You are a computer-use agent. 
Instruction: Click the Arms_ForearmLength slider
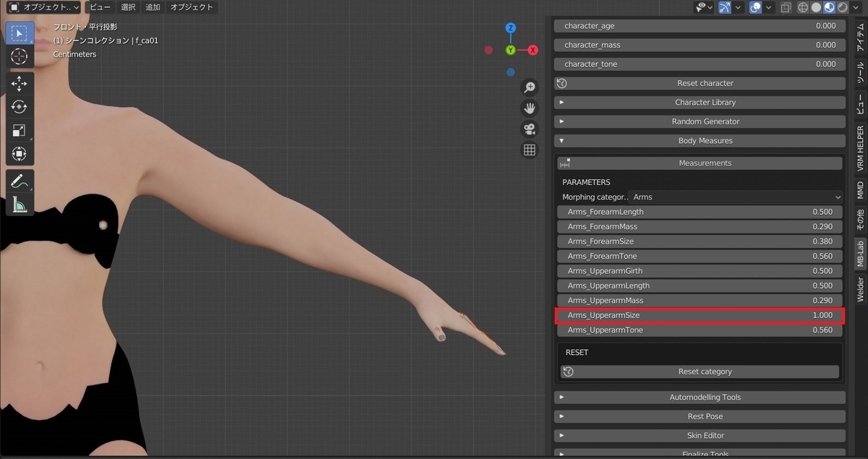[700, 212]
